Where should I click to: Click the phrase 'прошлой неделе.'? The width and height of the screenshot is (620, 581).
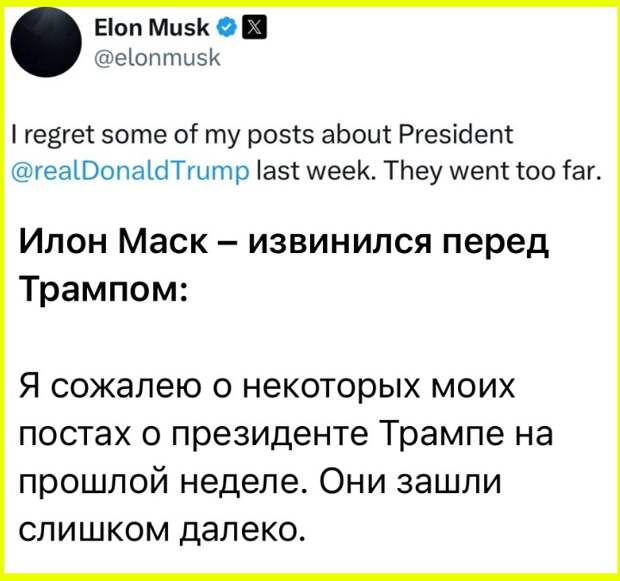(163, 483)
